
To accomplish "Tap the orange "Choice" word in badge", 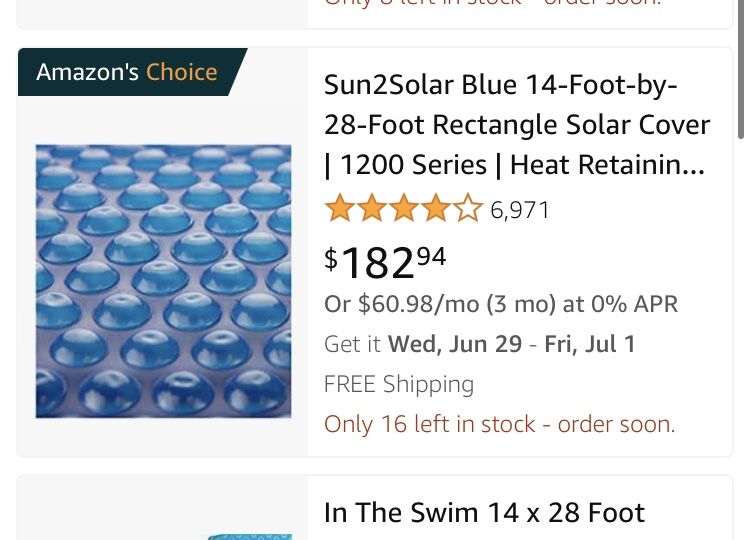I will tap(181, 72).
